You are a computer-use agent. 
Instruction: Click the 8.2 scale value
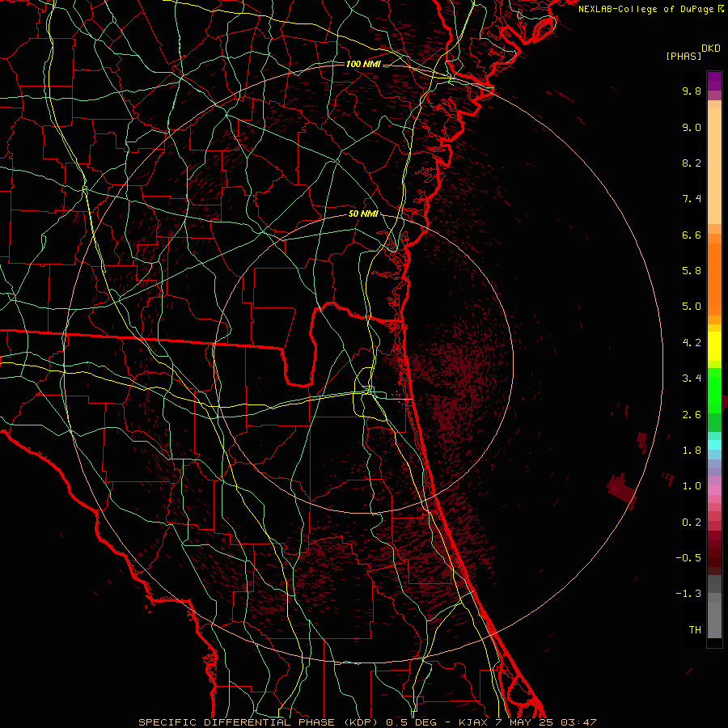point(692,163)
